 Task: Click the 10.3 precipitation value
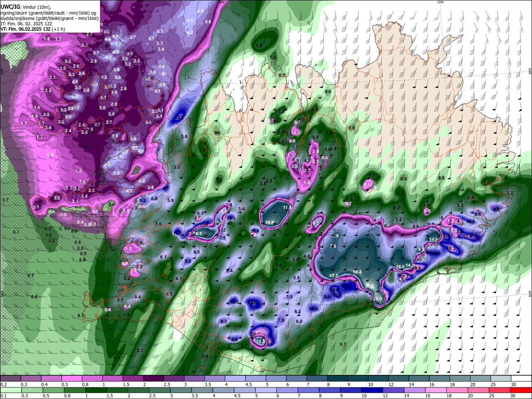231,219
